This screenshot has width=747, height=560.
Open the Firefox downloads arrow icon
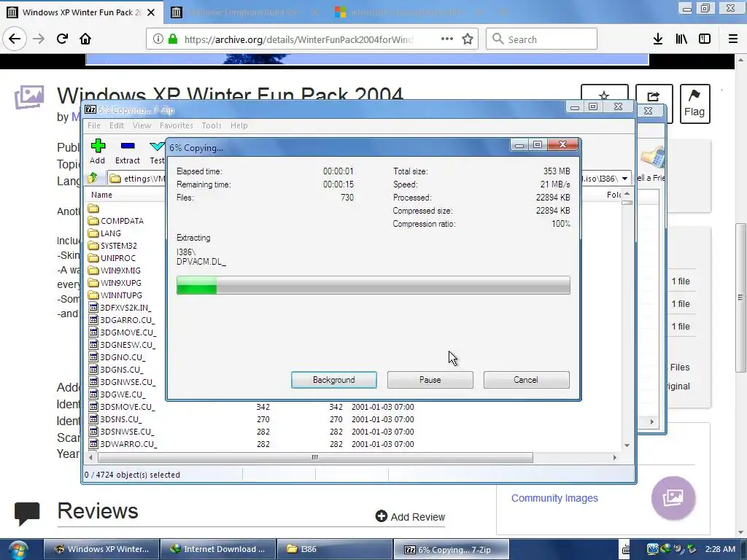(x=658, y=39)
